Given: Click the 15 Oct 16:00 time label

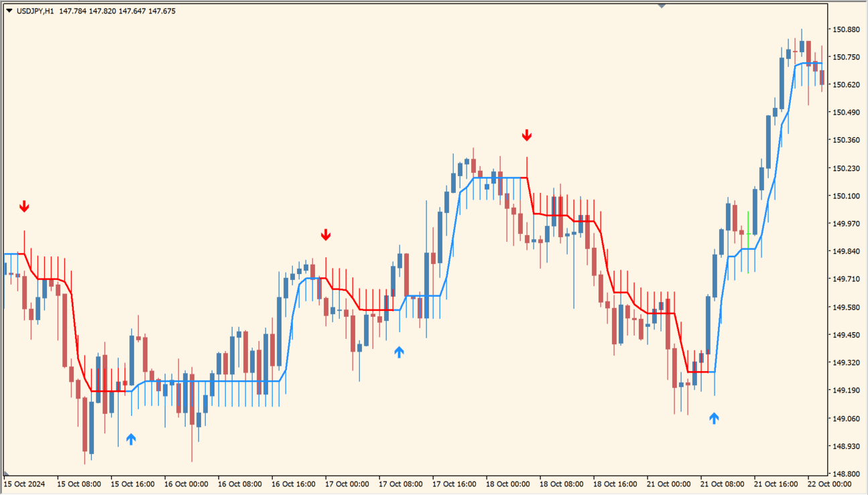Looking at the screenshot, I should coord(133,484).
